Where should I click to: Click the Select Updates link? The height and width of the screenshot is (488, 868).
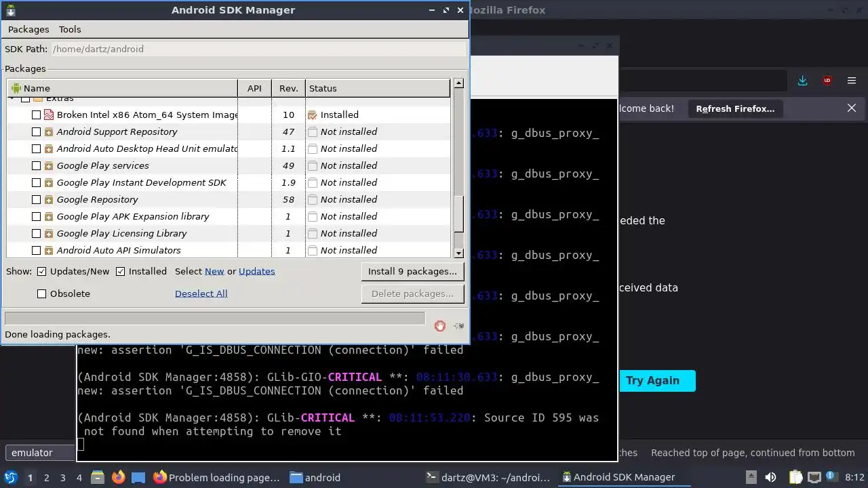click(x=257, y=272)
